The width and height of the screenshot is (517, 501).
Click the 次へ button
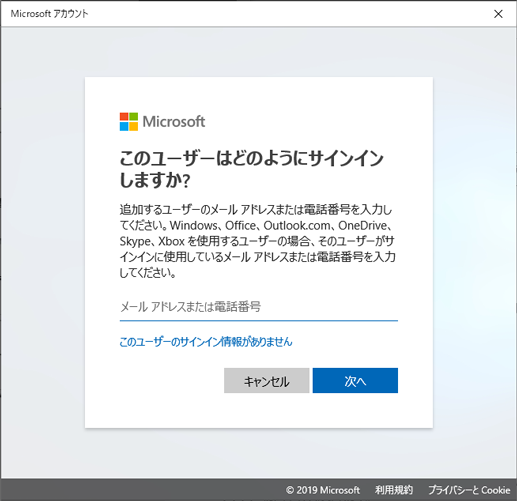click(355, 381)
